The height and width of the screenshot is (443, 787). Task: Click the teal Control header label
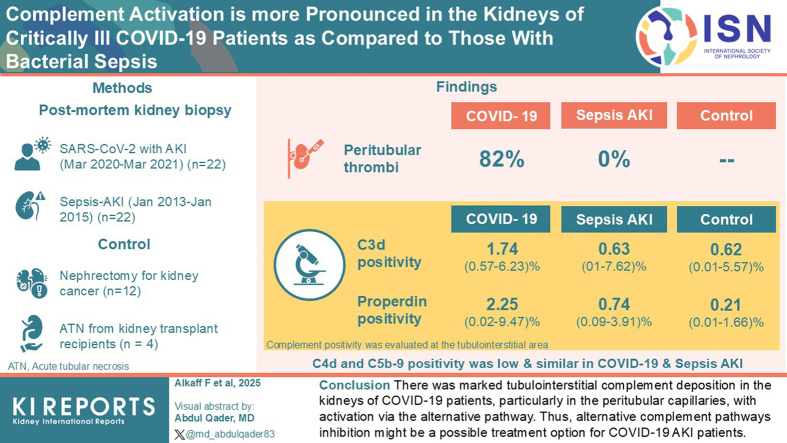click(x=726, y=219)
